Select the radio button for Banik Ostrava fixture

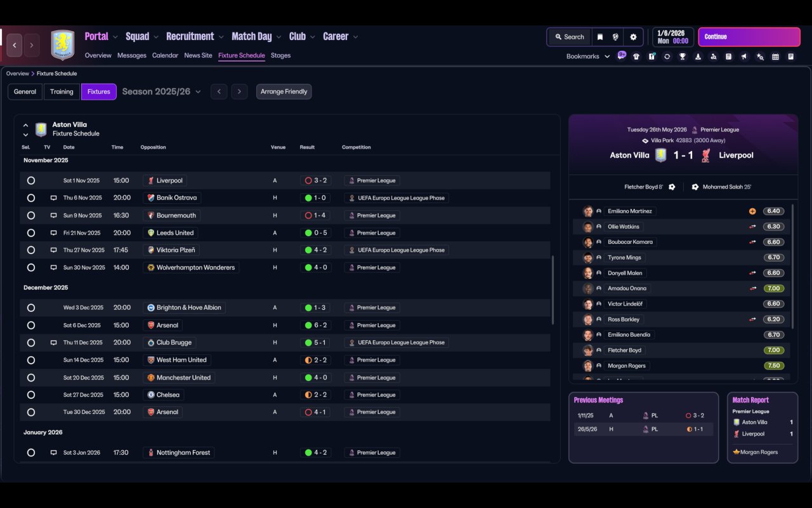click(x=31, y=198)
